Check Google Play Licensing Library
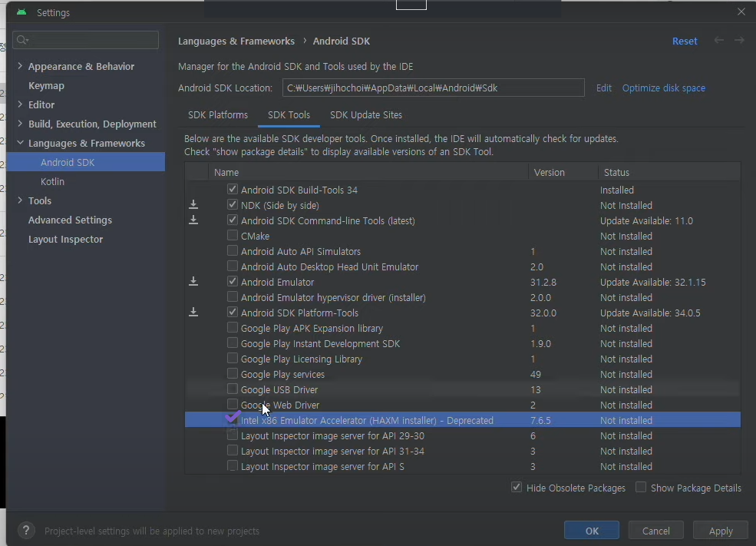This screenshot has height=546, width=756. (233, 359)
